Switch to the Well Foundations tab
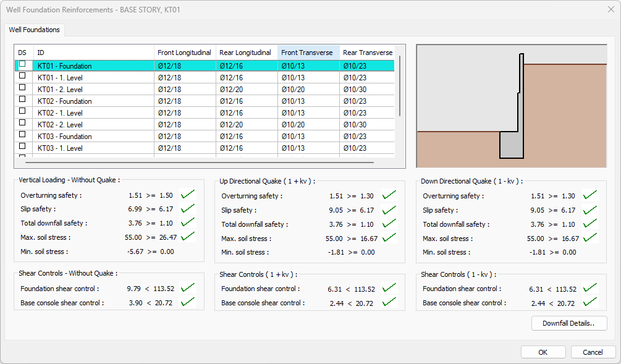This screenshot has width=621, height=364. 35,30
